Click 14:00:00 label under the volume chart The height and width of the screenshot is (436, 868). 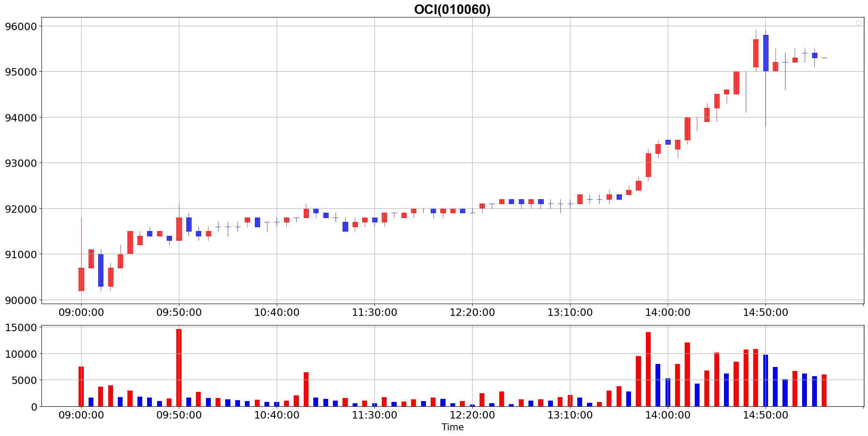point(668,415)
